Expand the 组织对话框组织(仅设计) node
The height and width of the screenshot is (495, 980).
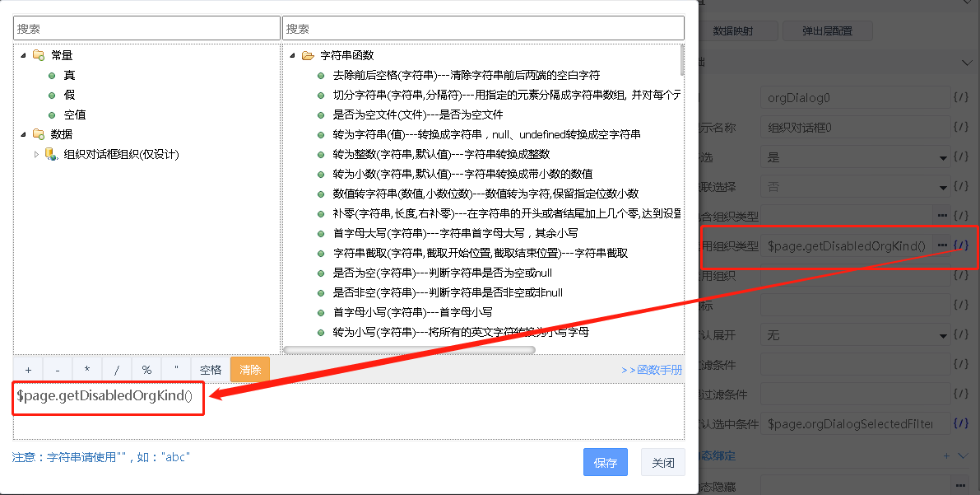point(36,154)
